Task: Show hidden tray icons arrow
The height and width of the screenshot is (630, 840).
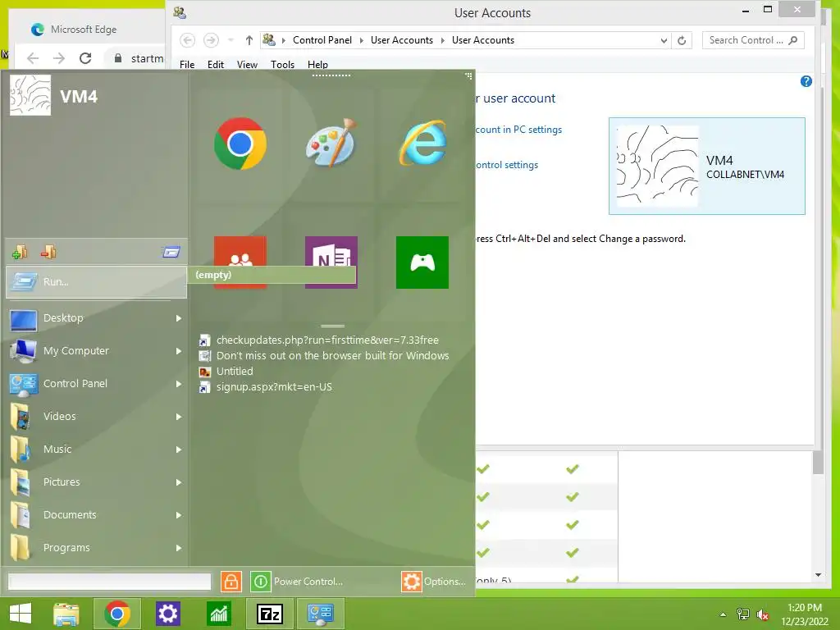Action: (724, 614)
